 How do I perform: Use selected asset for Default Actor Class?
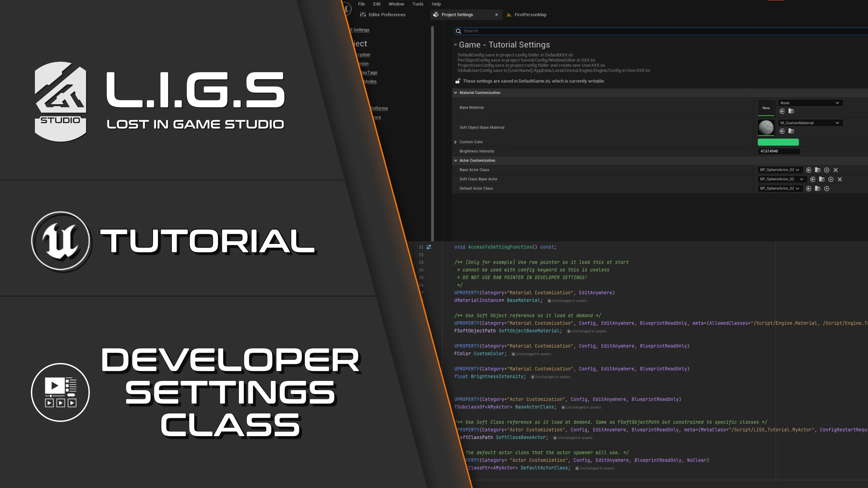809,189
